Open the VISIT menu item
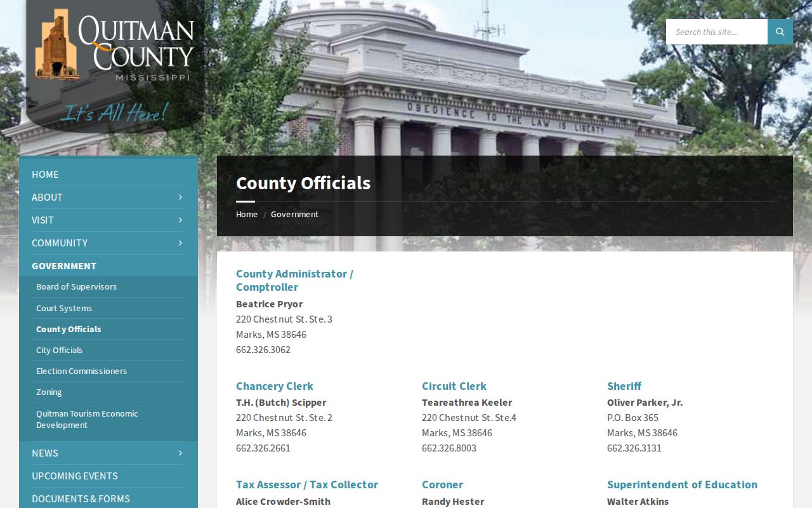Screen dimensions: 812x508 coord(43,220)
